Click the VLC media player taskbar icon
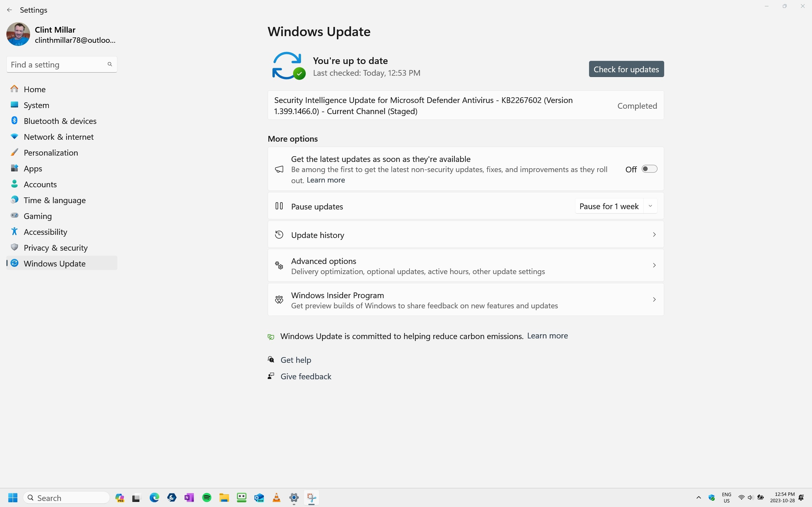Image resolution: width=812 pixels, height=507 pixels. [277, 497]
